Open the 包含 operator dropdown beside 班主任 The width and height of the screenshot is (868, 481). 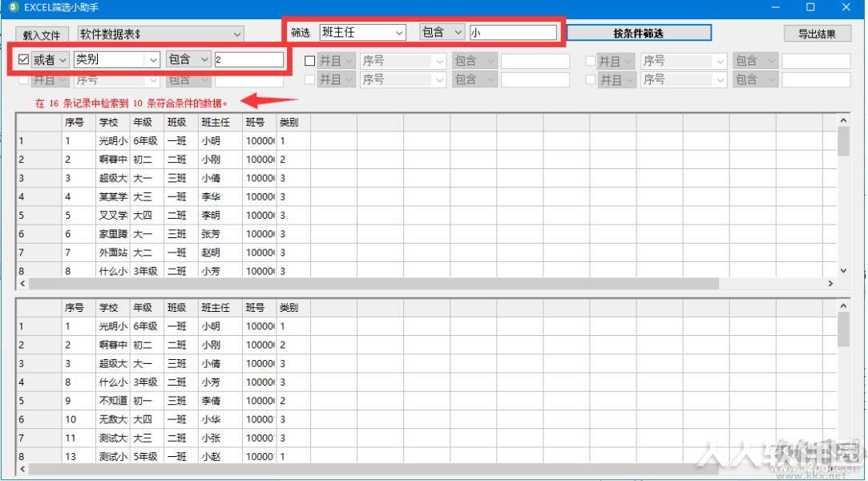[x=442, y=32]
